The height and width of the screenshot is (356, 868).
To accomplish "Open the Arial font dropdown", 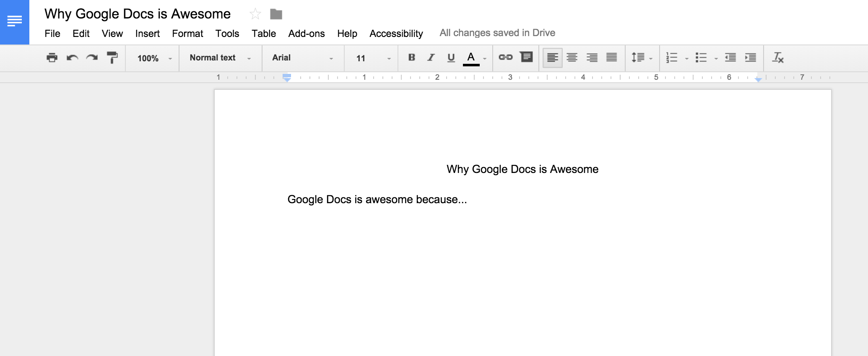I will pyautogui.click(x=303, y=58).
